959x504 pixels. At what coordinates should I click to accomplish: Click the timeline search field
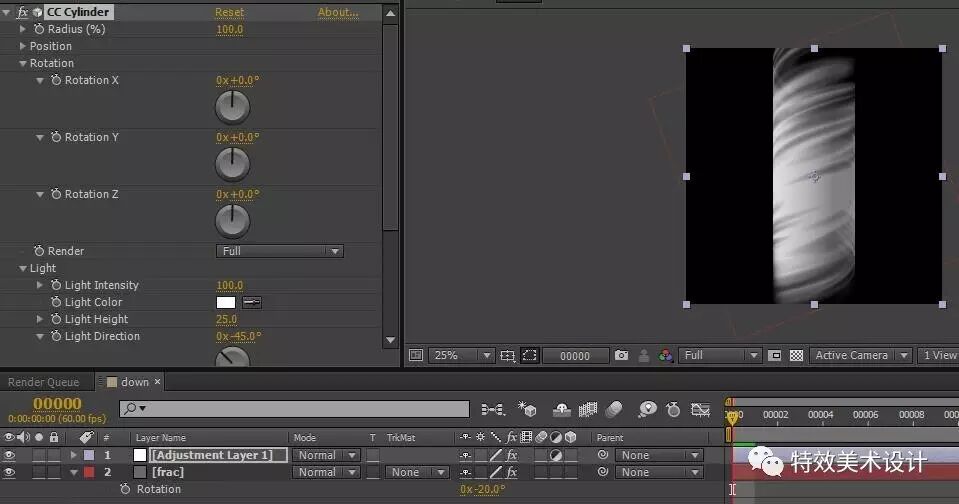(x=294, y=408)
